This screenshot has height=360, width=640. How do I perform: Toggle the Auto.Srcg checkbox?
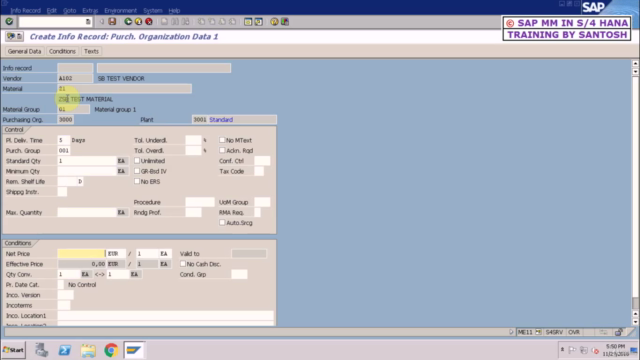click(222, 222)
